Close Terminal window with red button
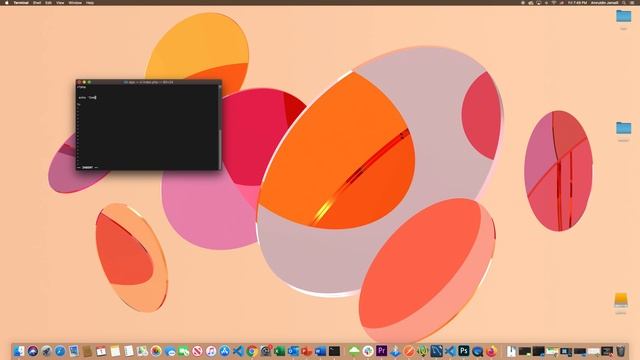640x360 pixels. click(79, 82)
